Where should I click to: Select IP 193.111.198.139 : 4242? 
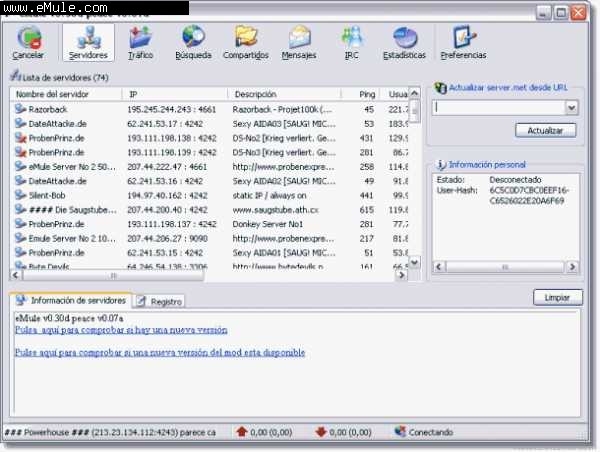coord(172,152)
